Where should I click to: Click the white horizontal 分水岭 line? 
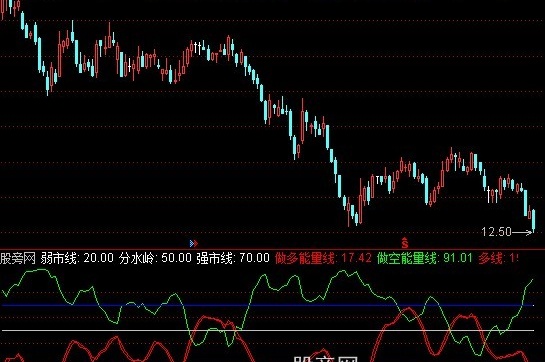268,330
